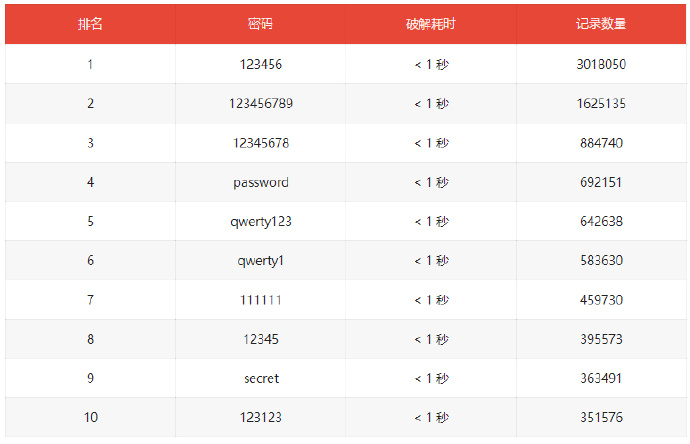Screen dimensions: 690x444
Task: Select the 123456789 password cell
Action: (261, 103)
